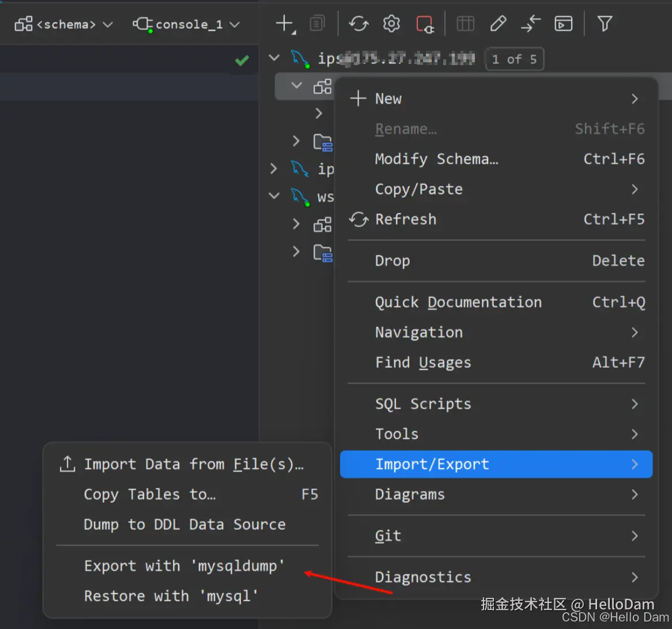The width and height of the screenshot is (672, 629).
Task: Select Export with 'mysqldump'
Action: pyautogui.click(x=188, y=566)
